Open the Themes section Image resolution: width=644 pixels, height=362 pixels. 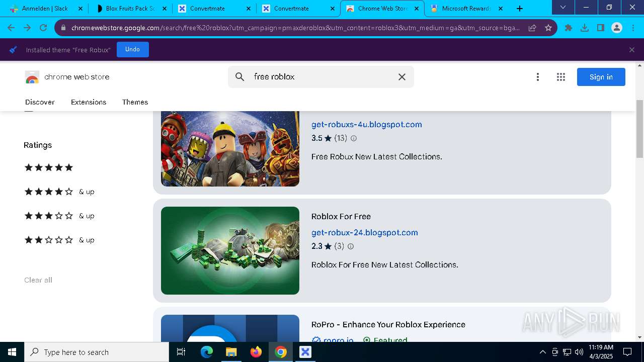[135, 102]
